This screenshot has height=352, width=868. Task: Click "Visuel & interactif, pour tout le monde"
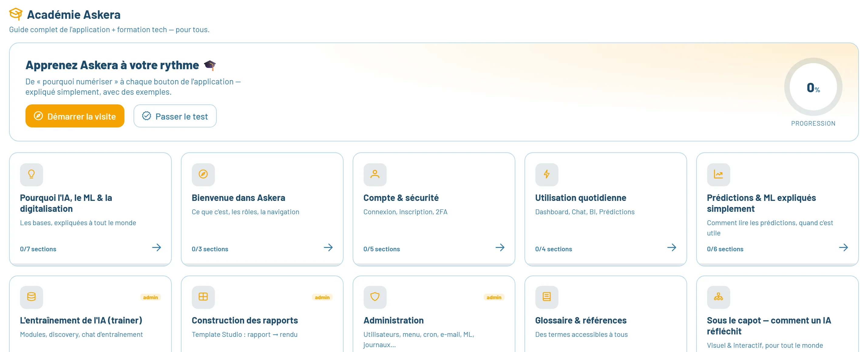[x=765, y=345]
